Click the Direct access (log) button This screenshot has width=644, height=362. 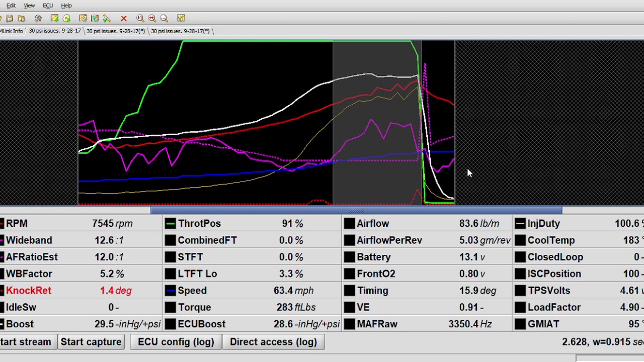click(273, 342)
